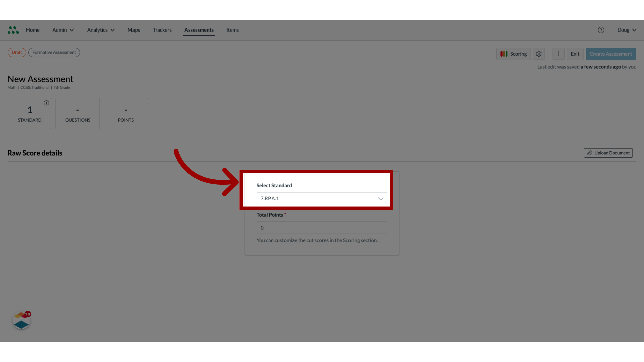Click the help question mark icon
This screenshot has height=362, width=644.
pos(601,29)
